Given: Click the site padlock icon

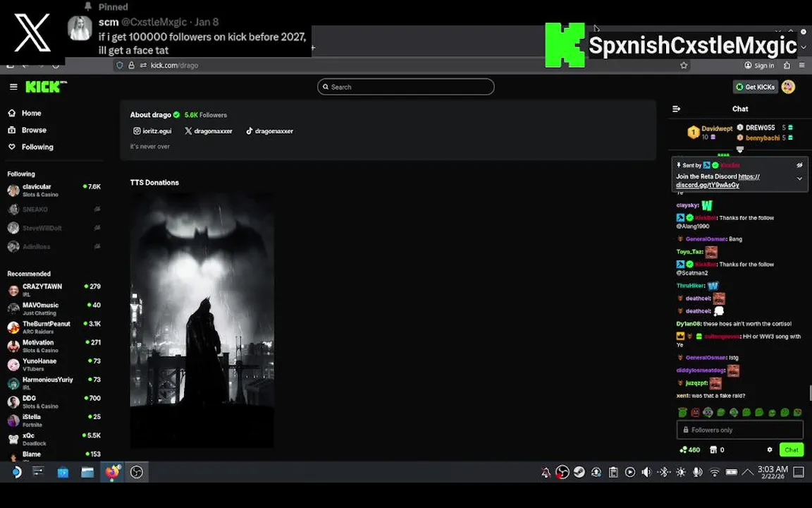Looking at the screenshot, I should (132, 66).
